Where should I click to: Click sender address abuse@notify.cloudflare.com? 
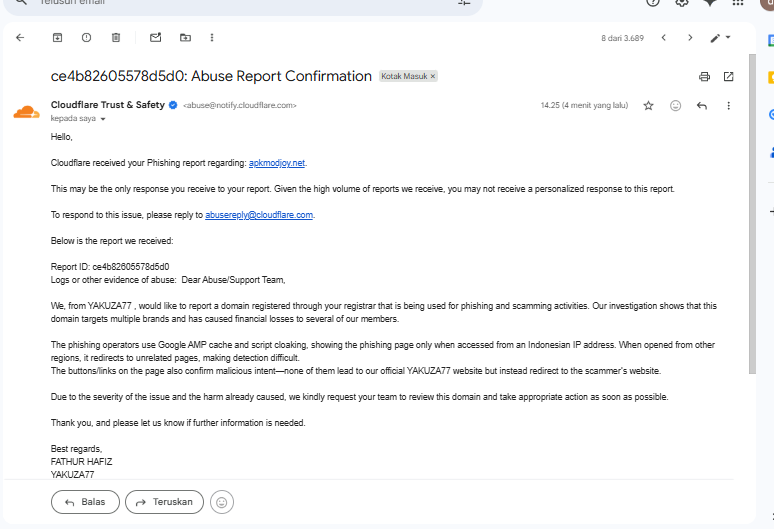[x=239, y=105]
